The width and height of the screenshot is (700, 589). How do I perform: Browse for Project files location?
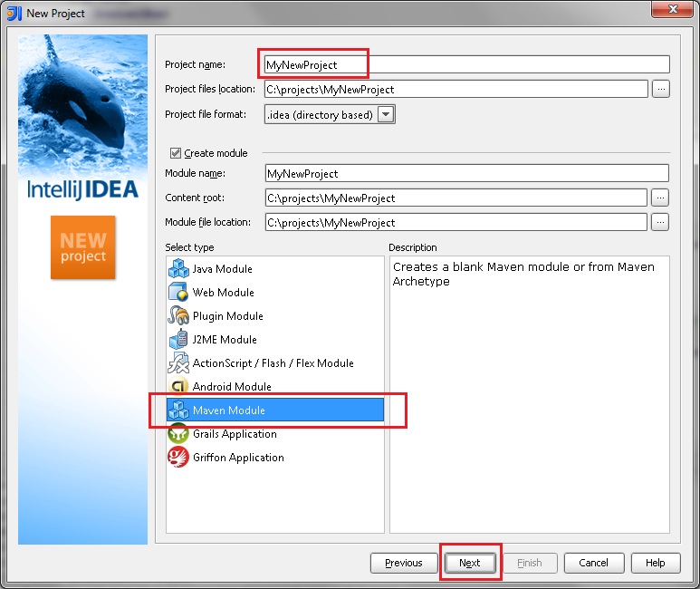tap(661, 89)
